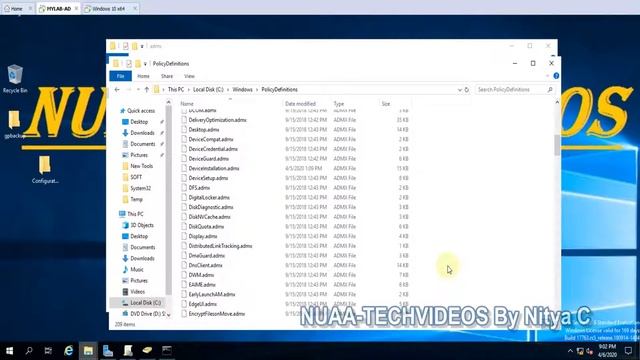This screenshot has height=360, width=640.
Task: Click the Back navigation arrow
Action: pos(117,89)
